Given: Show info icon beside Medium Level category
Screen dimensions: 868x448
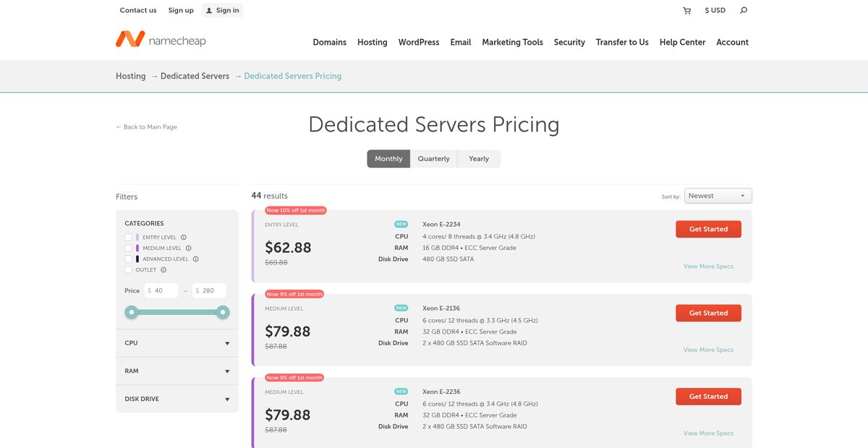Looking at the screenshot, I should coord(189,248).
